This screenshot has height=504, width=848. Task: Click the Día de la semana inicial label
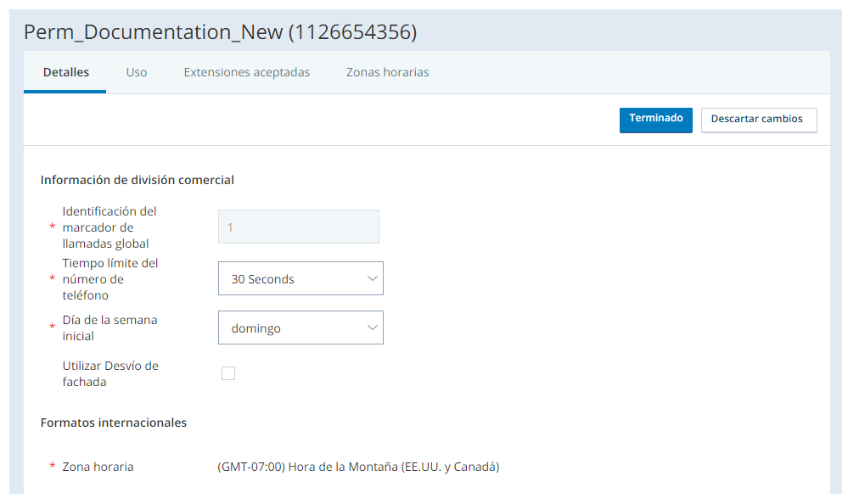click(x=110, y=328)
